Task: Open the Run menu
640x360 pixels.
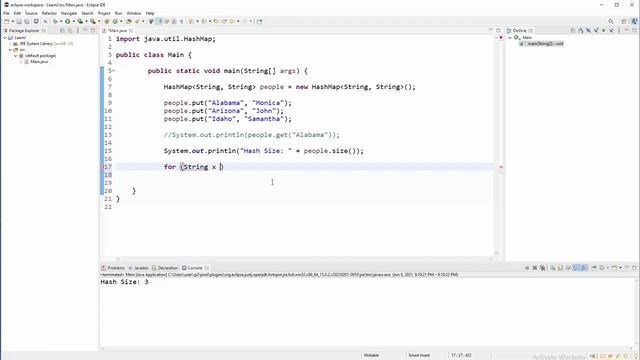Action: 118,13
